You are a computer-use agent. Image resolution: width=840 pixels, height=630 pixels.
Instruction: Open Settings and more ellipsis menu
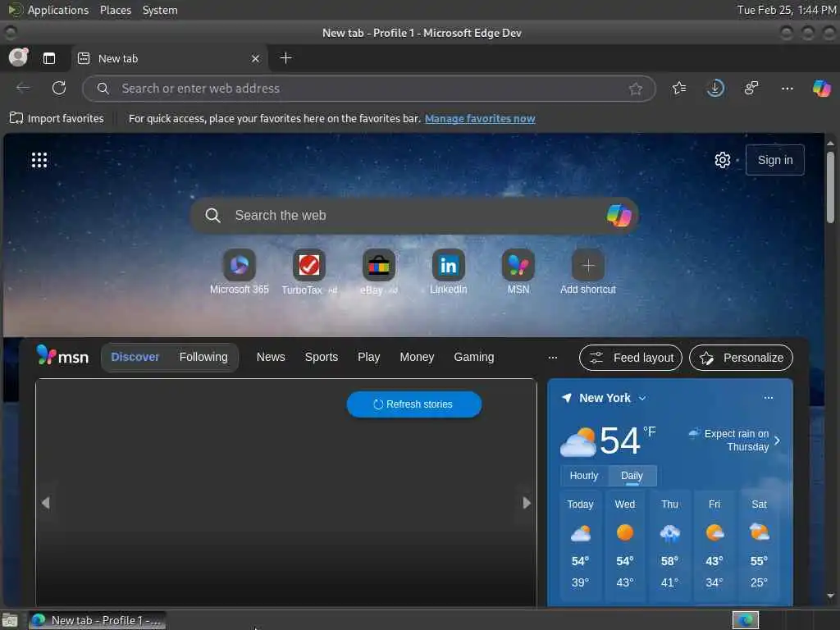click(787, 89)
